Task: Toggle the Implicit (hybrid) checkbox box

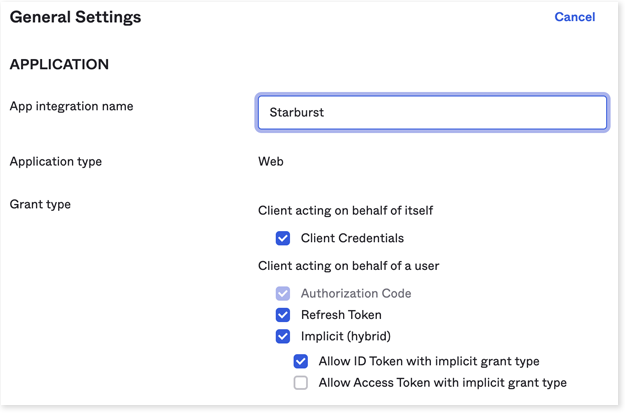Action: pyautogui.click(x=283, y=336)
